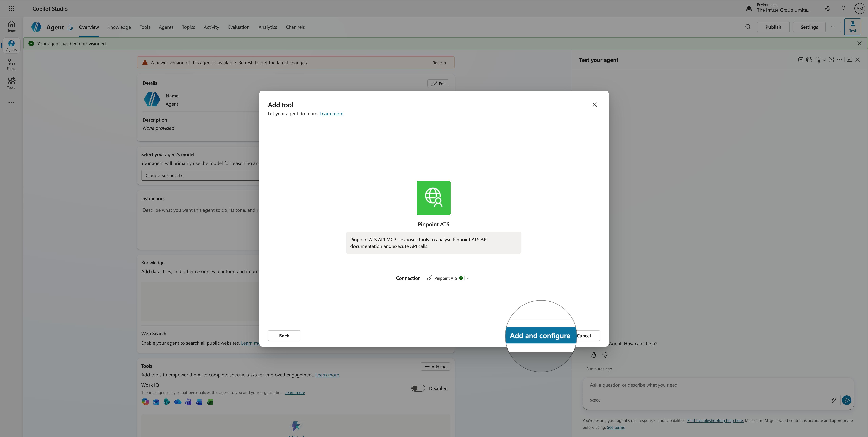Switch to the Evaluation tab
The height and width of the screenshot is (437, 868).
click(x=239, y=27)
